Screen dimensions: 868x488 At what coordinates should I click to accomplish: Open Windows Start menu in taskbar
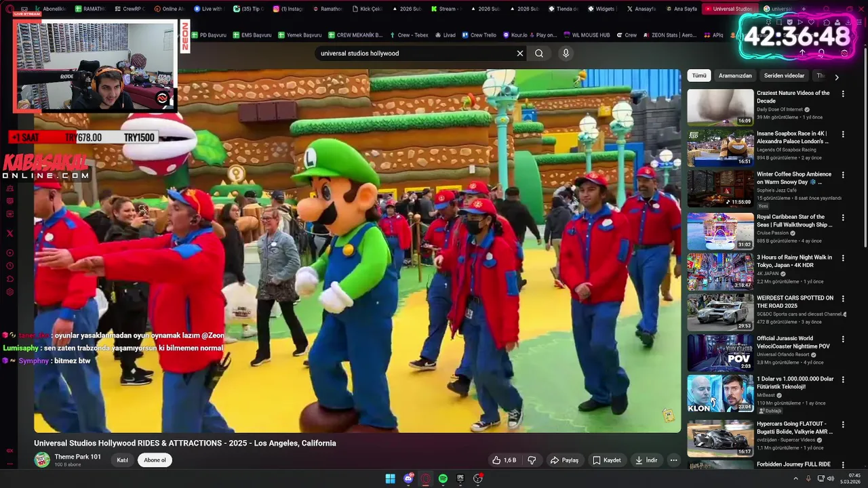[390, 479]
